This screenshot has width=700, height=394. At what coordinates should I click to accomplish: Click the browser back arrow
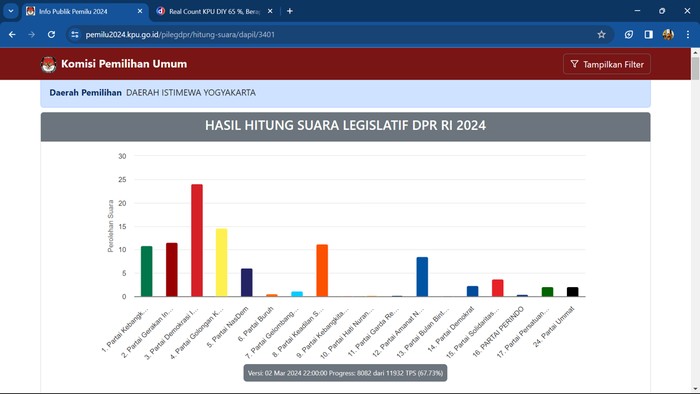pyautogui.click(x=12, y=34)
